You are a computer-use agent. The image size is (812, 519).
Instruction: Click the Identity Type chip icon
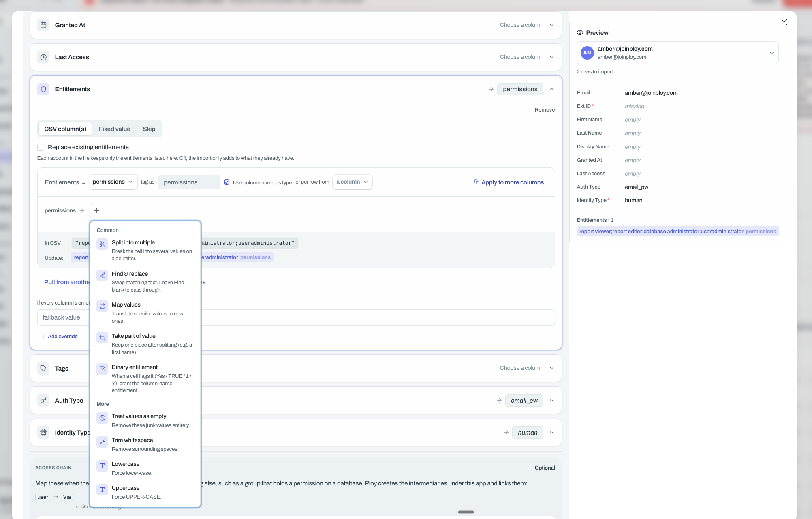[x=43, y=433]
